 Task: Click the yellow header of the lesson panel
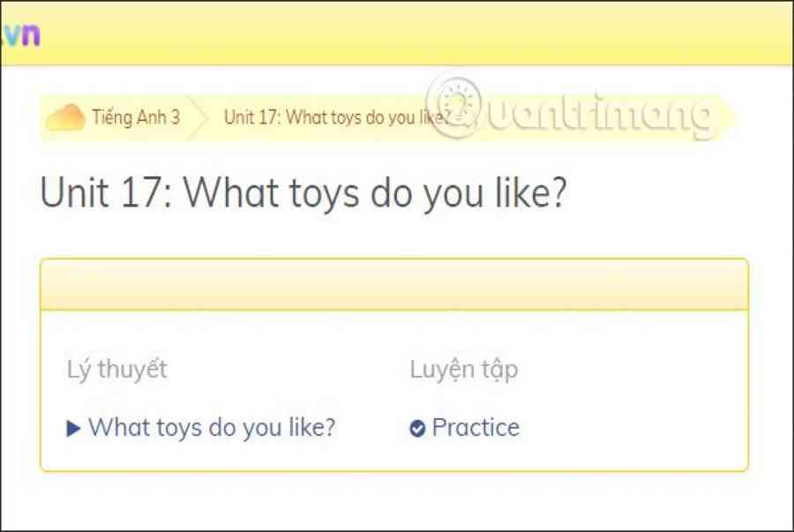[393, 284]
